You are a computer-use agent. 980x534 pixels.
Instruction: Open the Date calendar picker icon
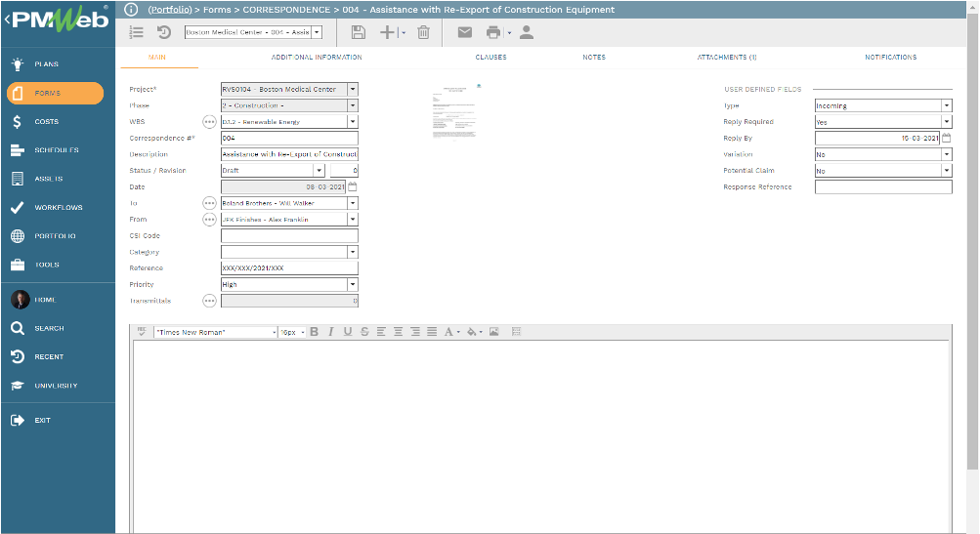pyautogui.click(x=353, y=186)
